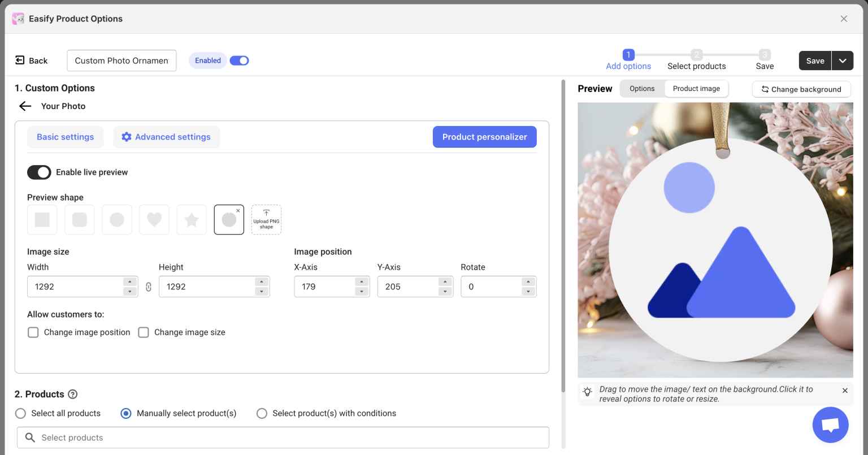Choose Select all products radio
868x455 pixels.
[20, 413]
